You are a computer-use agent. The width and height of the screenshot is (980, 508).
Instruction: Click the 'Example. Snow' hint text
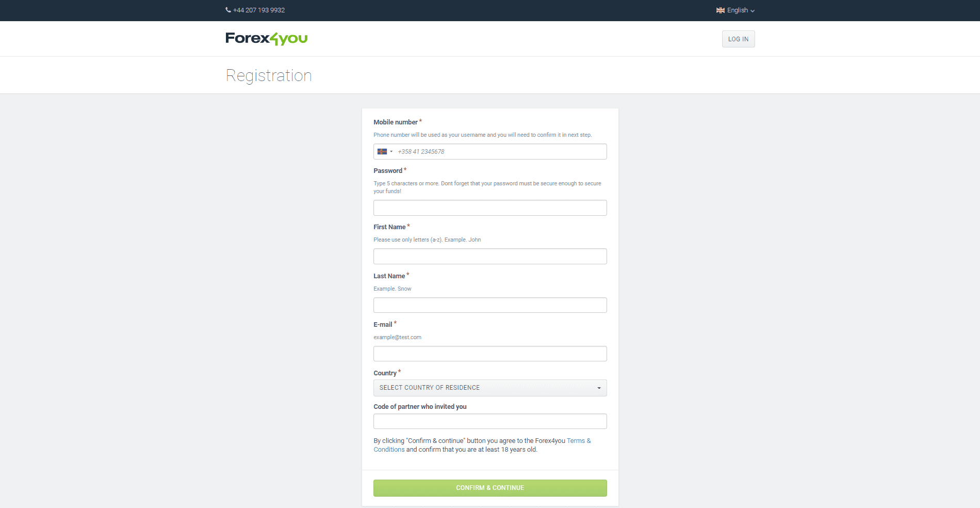[x=392, y=289]
